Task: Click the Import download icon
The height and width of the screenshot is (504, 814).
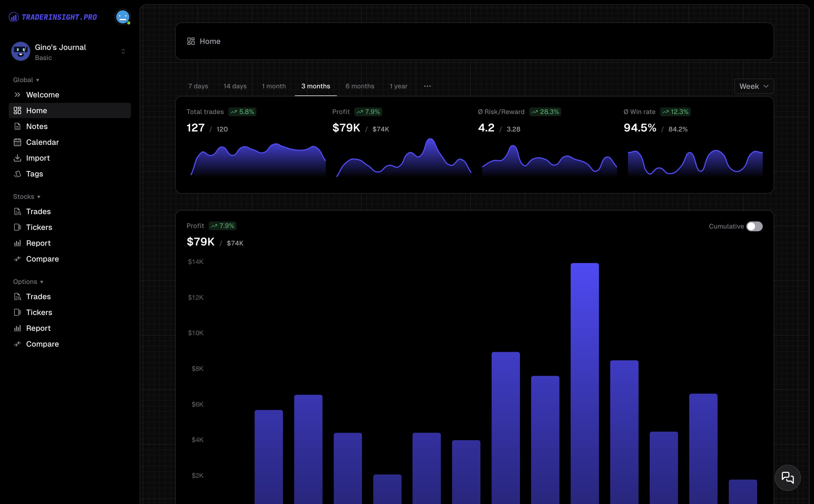Action: pos(17,158)
